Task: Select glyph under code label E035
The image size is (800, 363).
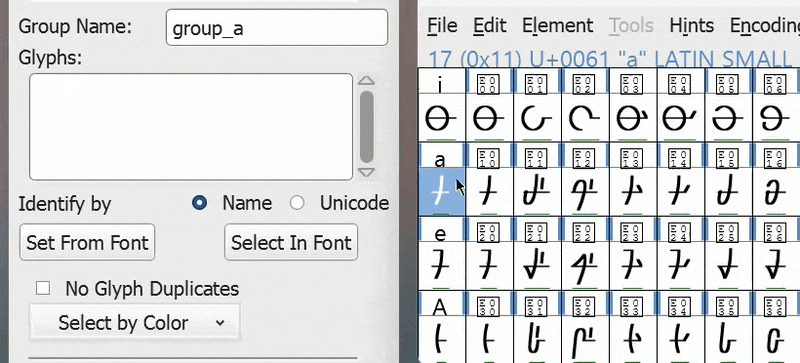Action: pos(729,339)
